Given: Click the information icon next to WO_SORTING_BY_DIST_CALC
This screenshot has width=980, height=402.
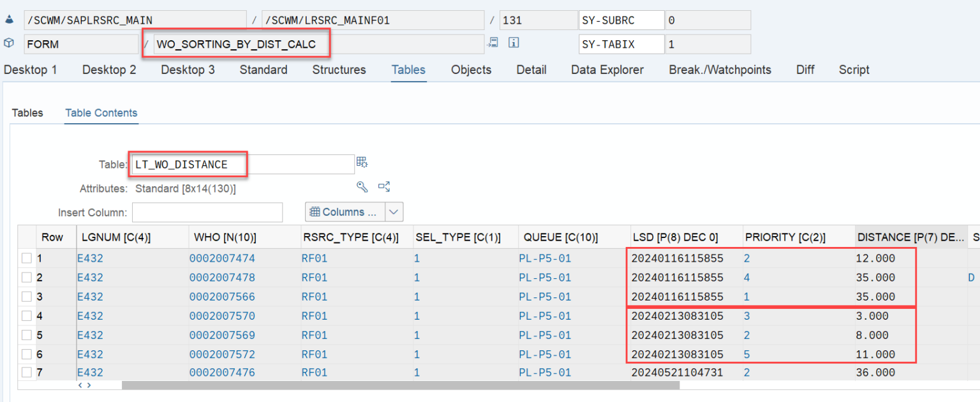Looking at the screenshot, I should tap(514, 42).
